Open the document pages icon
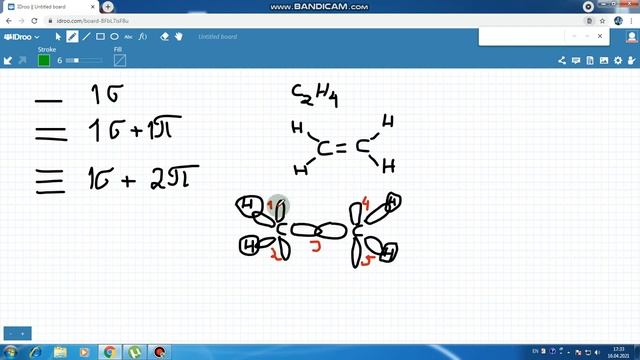The height and width of the screenshot is (360, 640). tap(590, 60)
